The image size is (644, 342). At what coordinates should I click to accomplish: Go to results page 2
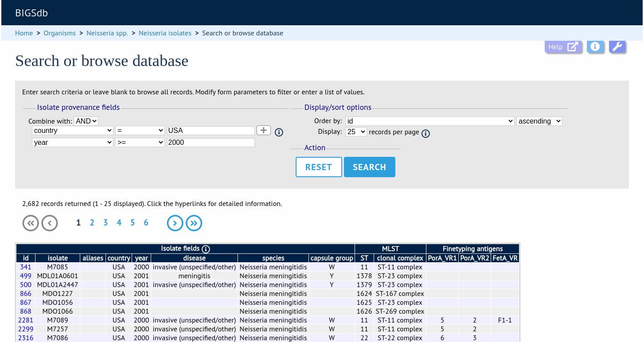coord(92,223)
